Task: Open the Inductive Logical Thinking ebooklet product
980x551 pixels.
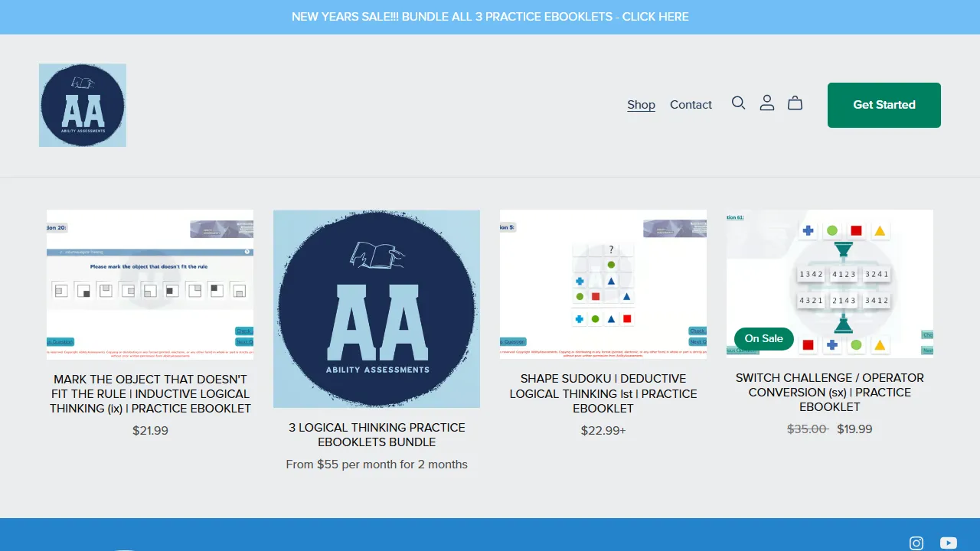Action: [x=150, y=393]
